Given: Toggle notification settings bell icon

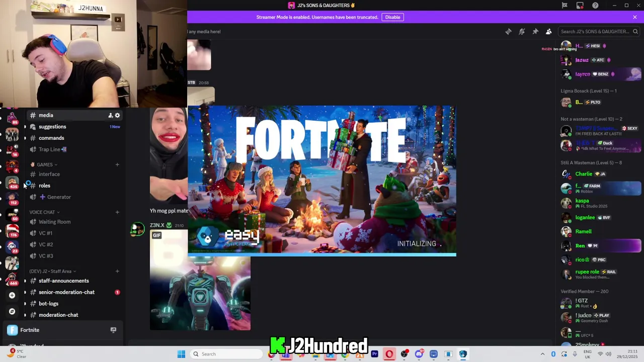Looking at the screenshot, I should point(522,32).
